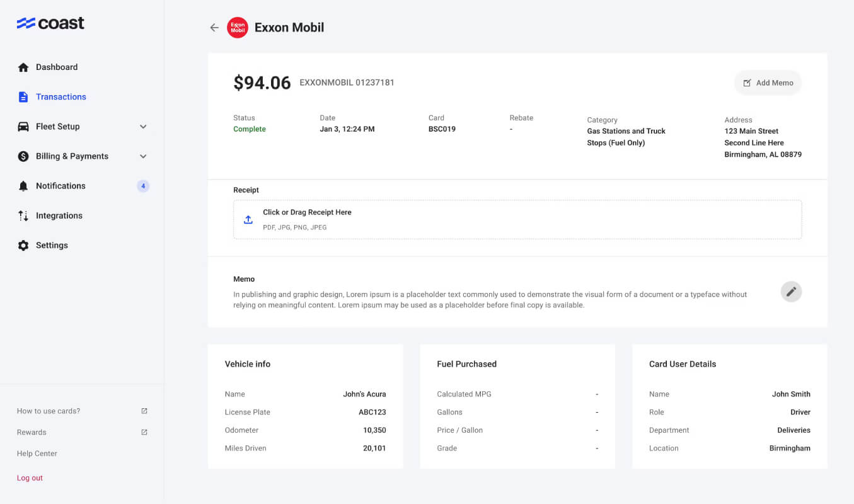Click the EXXONMOBIL 01237181 reference text
The width and height of the screenshot is (854, 504).
click(347, 83)
